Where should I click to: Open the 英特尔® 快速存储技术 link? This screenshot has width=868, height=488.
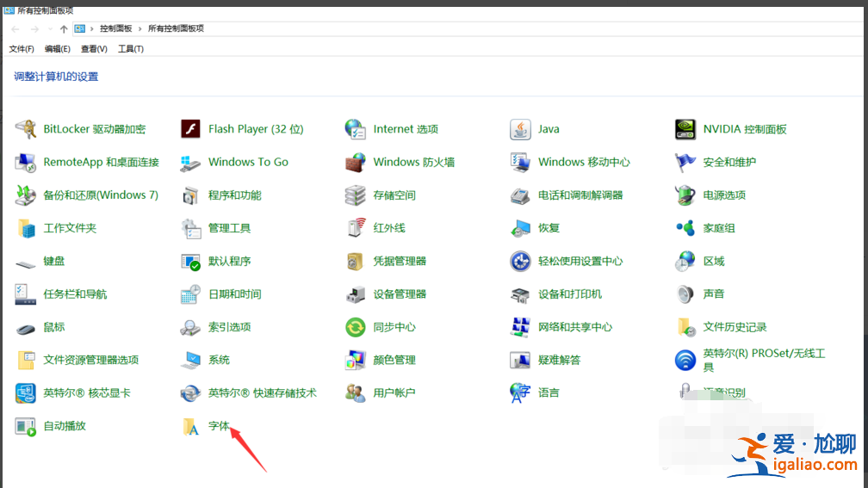point(263,392)
